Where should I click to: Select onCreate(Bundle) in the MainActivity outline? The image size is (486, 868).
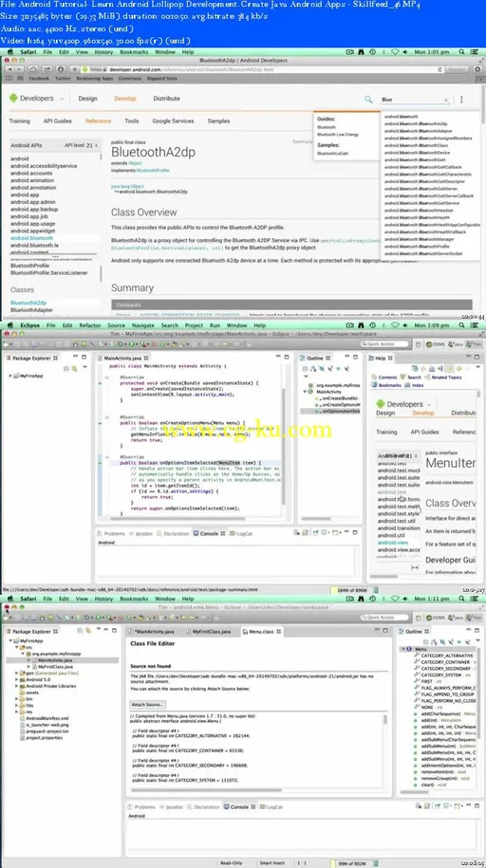tap(337, 398)
